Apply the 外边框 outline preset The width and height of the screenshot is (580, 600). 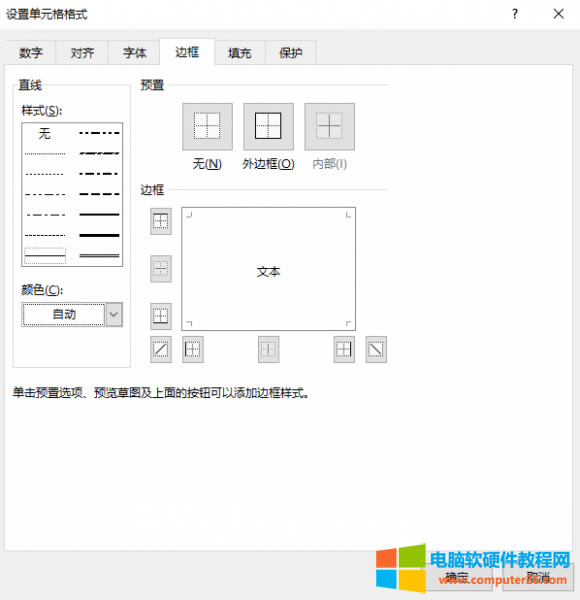(x=268, y=127)
